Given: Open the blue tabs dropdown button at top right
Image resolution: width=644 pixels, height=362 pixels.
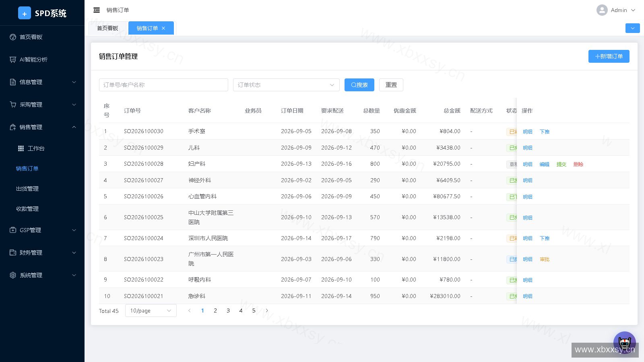Looking at the screenshot, I should pos(633,28).
